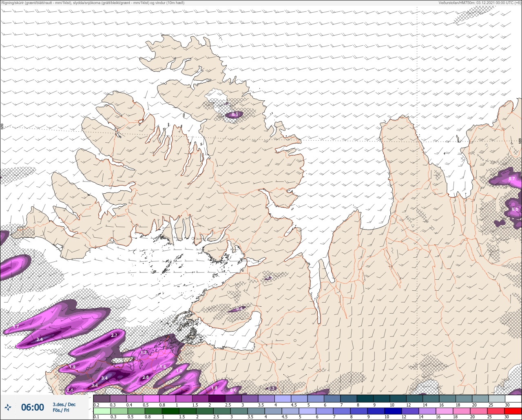This screenshot has width=522, height=420.
Task: Click the 0.7 precipitation value on map
Action: 512,179
